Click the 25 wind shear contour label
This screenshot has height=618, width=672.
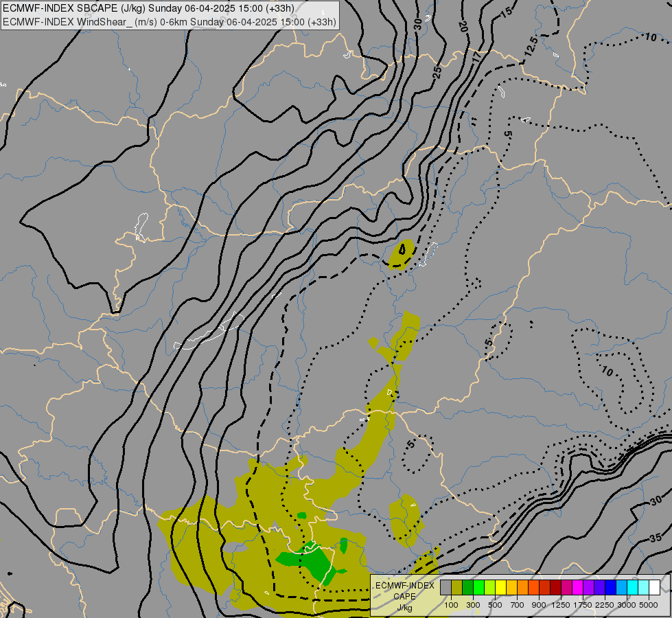point(437,72)
